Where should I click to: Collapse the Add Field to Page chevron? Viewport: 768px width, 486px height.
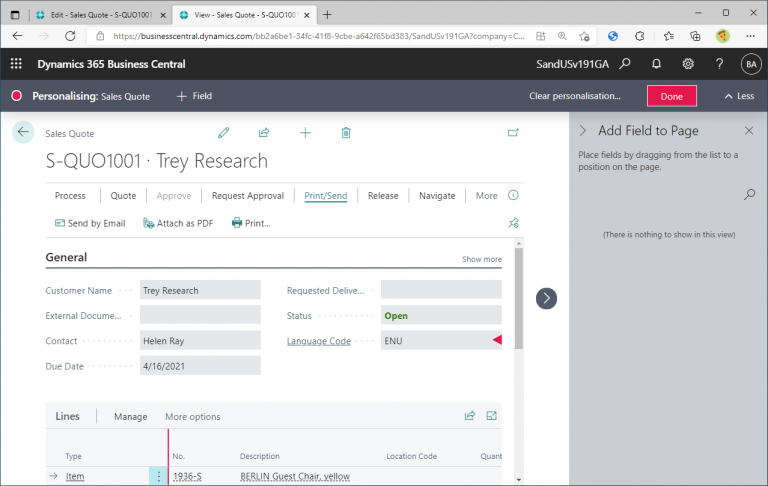tap(584, 131)
